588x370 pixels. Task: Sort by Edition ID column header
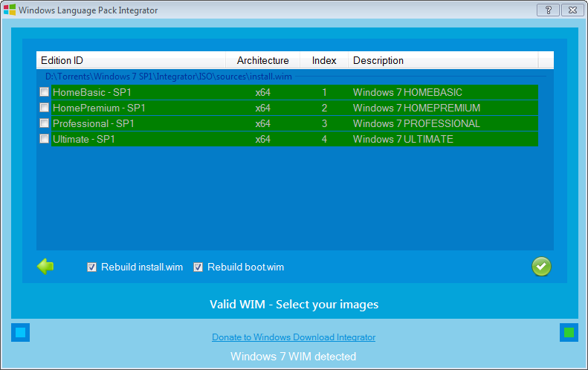click(x=131, y=60)
